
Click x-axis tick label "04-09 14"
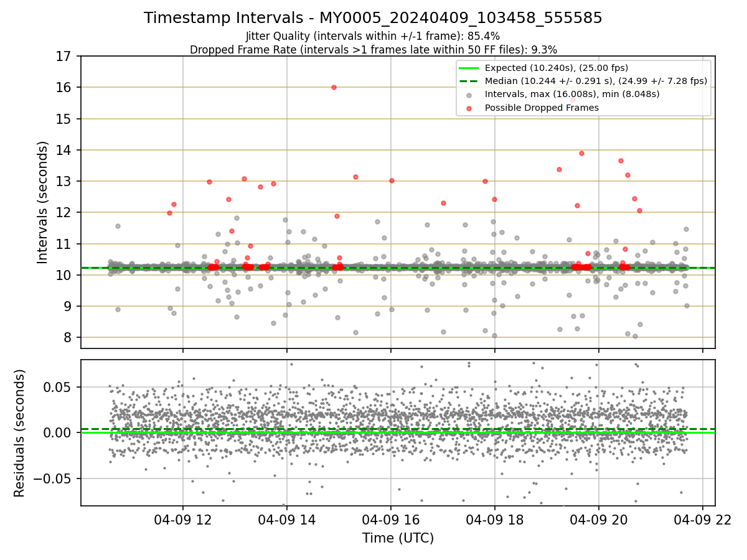pyautogui.click(x=287, y=520)
